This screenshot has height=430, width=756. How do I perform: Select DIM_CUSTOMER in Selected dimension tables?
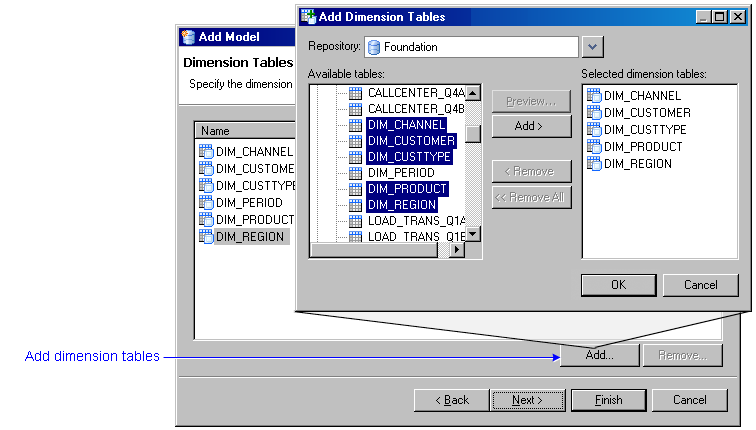point(646,113)
